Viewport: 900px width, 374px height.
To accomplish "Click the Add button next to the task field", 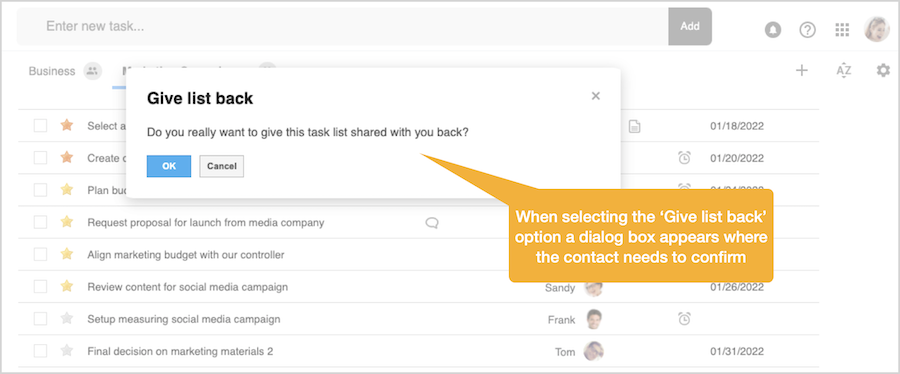I will pos(690,26).
